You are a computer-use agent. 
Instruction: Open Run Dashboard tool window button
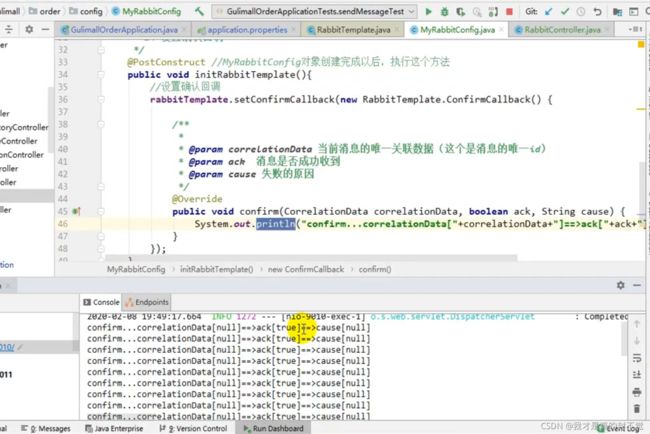(x=274, y=429)
